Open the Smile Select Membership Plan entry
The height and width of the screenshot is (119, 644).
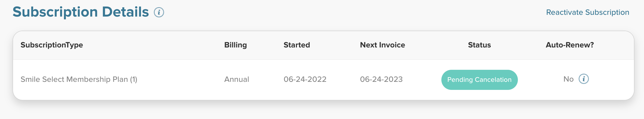74,79
